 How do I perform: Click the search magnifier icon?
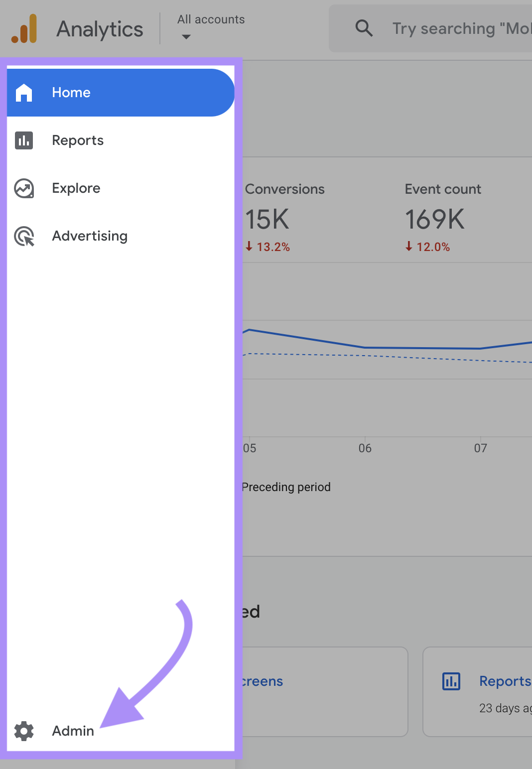[364, 28]
